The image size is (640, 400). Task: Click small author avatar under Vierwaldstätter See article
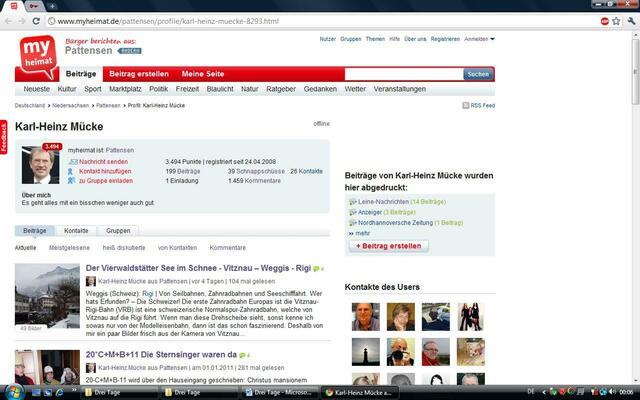coord(91,281)
